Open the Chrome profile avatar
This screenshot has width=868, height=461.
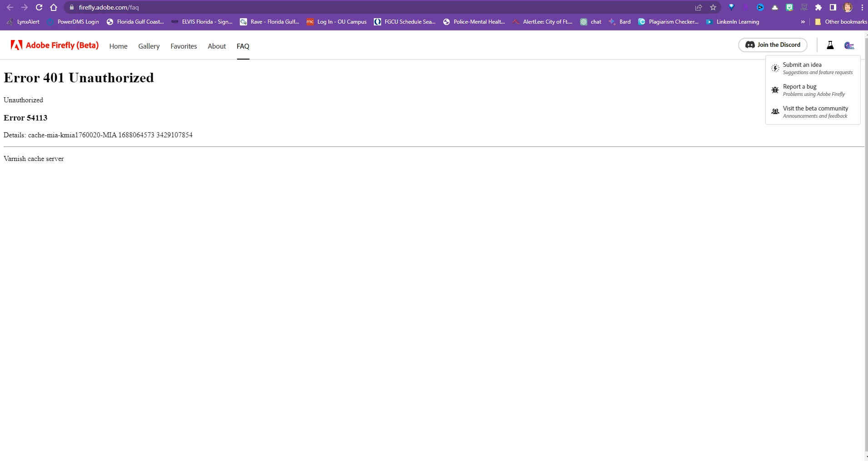[848, 7]
